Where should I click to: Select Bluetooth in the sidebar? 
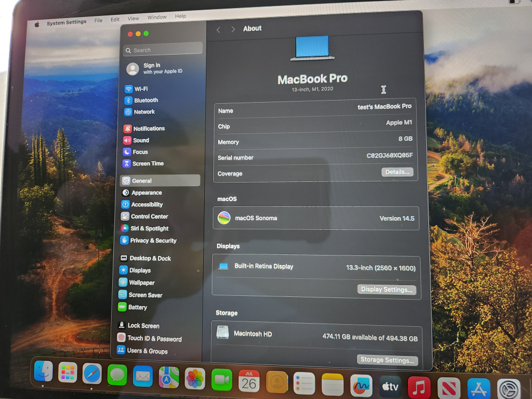click(x=145, y=100)
